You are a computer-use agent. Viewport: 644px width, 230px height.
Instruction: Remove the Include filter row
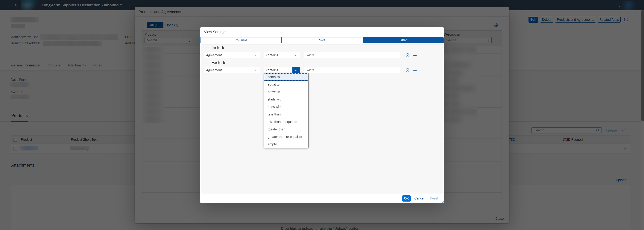(408, 55)
